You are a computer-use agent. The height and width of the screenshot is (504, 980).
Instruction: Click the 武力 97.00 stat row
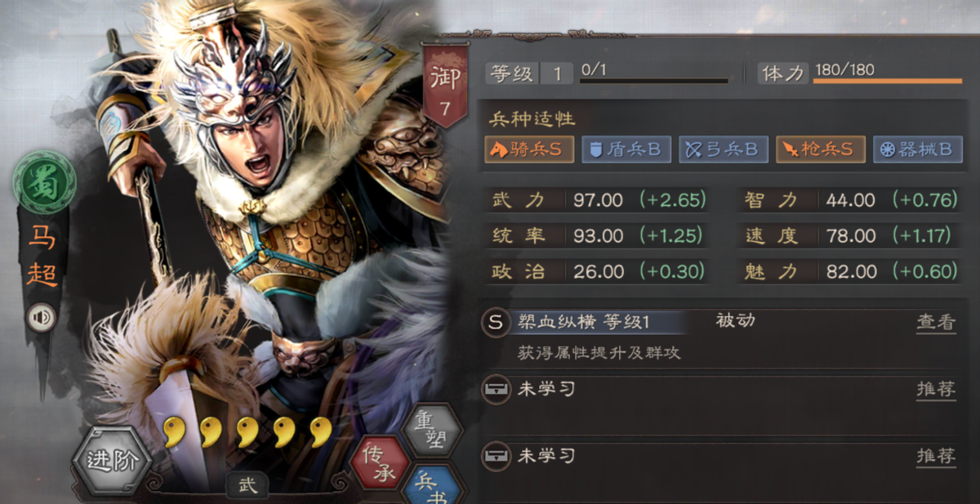[599, 200]
